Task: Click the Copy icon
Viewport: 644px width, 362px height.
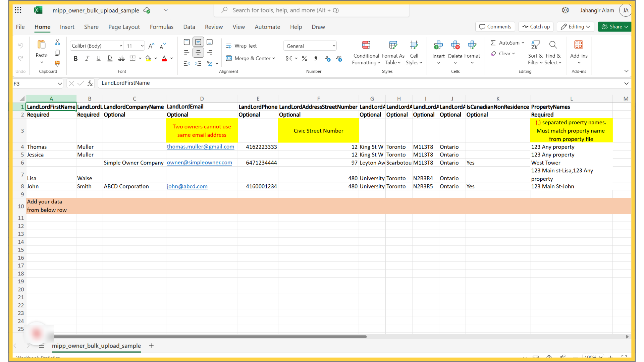Action: click(57, 53)
